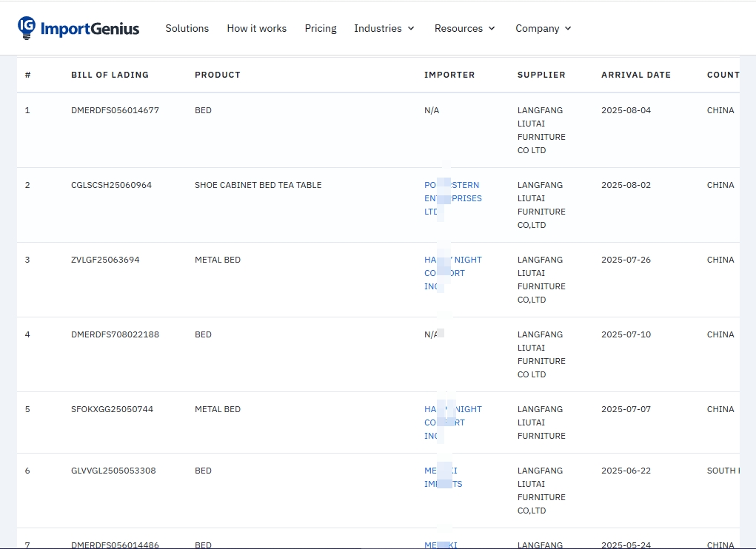Image resolution: width=756 pixels, height=549 pixels.
Task: Click arrival date 2025-07-07
Action: pyautogui.click(x=626, y=409)
